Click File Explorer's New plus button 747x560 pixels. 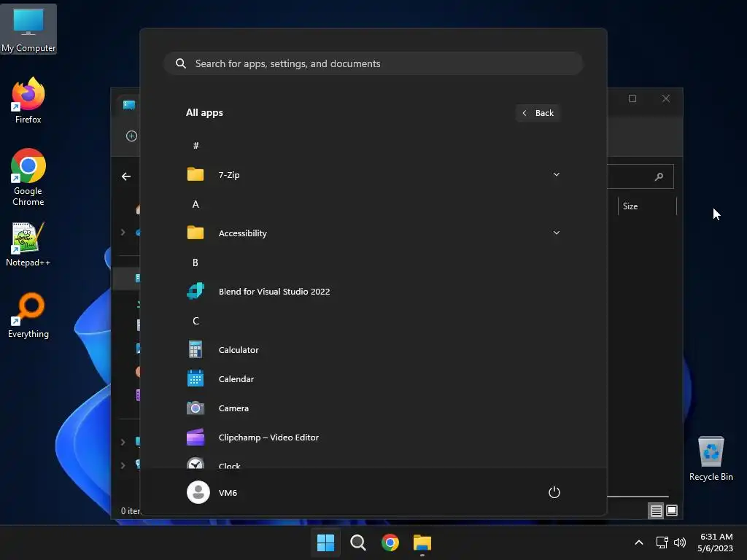click(131, 136)
